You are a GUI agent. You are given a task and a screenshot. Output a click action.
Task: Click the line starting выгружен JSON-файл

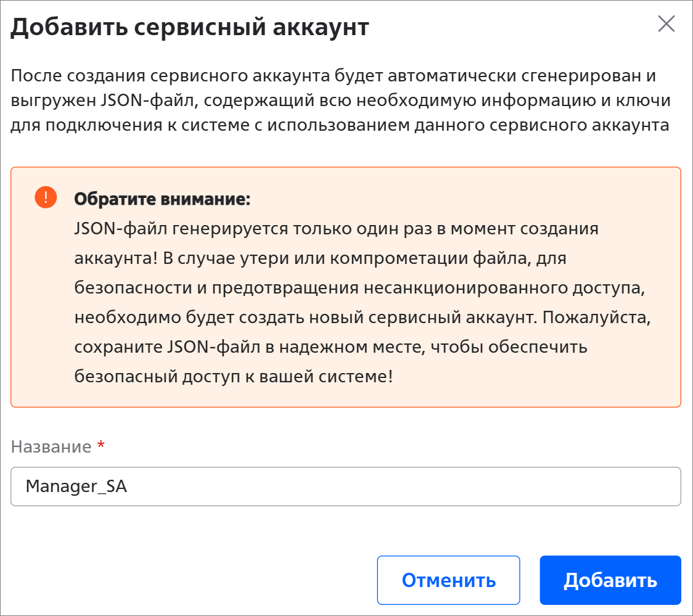340,101
